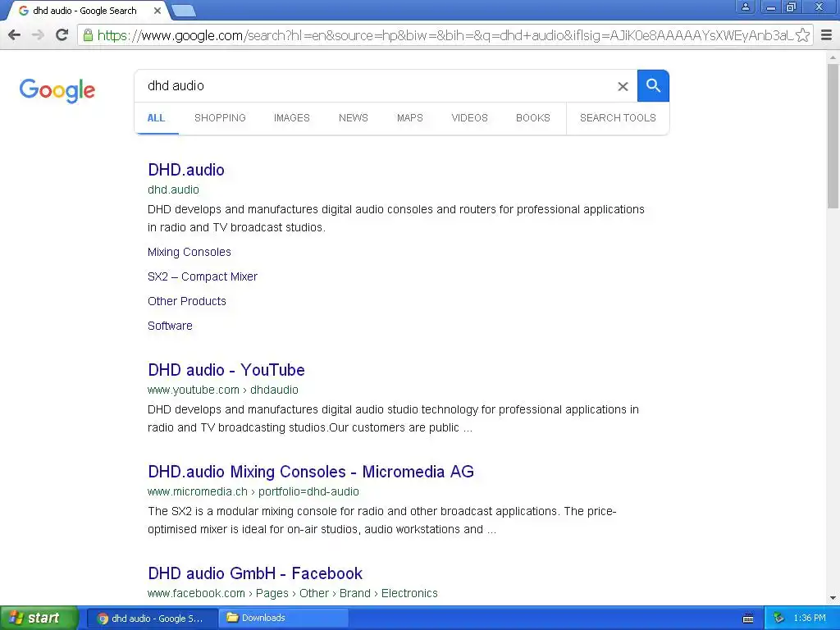Click the green dhd.audio URL
The width and height of the screenshot is (840, 630).
tap(174, 189)
